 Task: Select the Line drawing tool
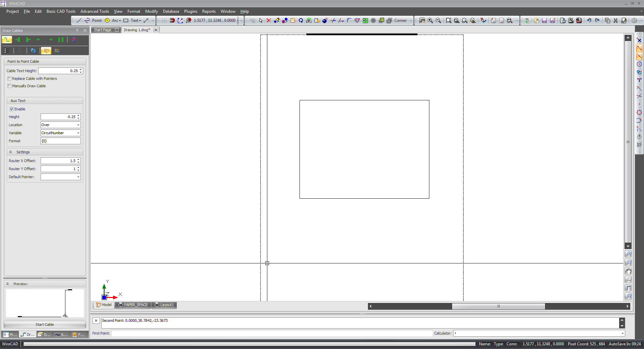click(79, 20)
